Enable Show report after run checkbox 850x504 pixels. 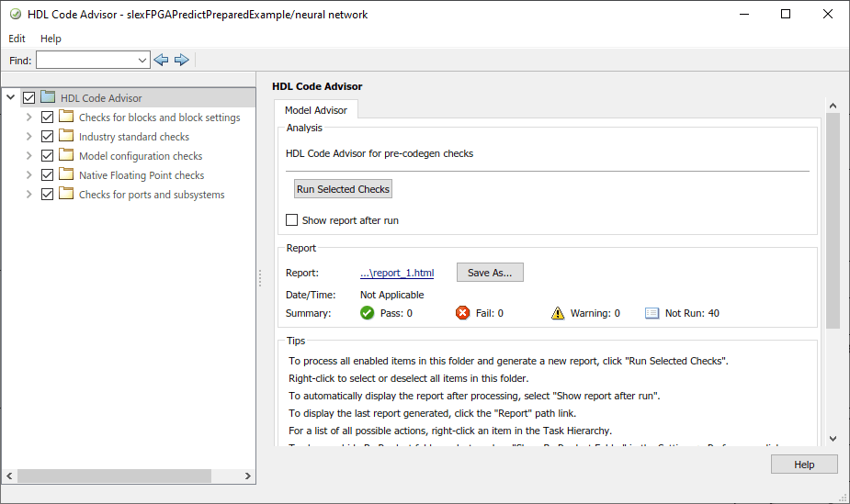(292, 220)
